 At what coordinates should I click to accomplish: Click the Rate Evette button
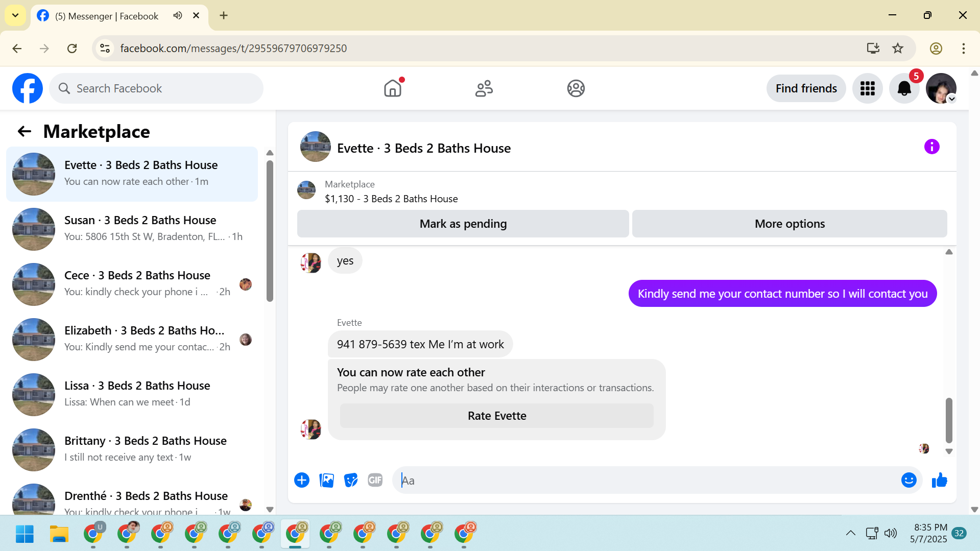point(496,416)
